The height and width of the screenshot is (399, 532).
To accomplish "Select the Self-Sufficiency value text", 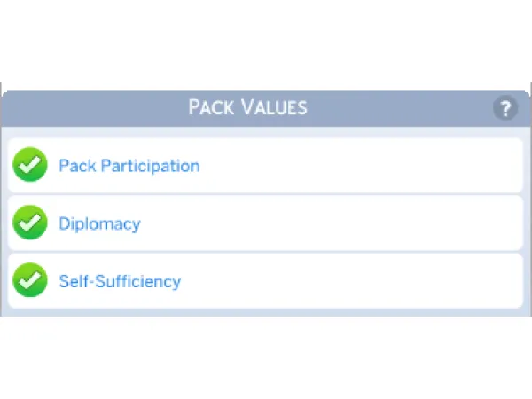I will point(120,281).
